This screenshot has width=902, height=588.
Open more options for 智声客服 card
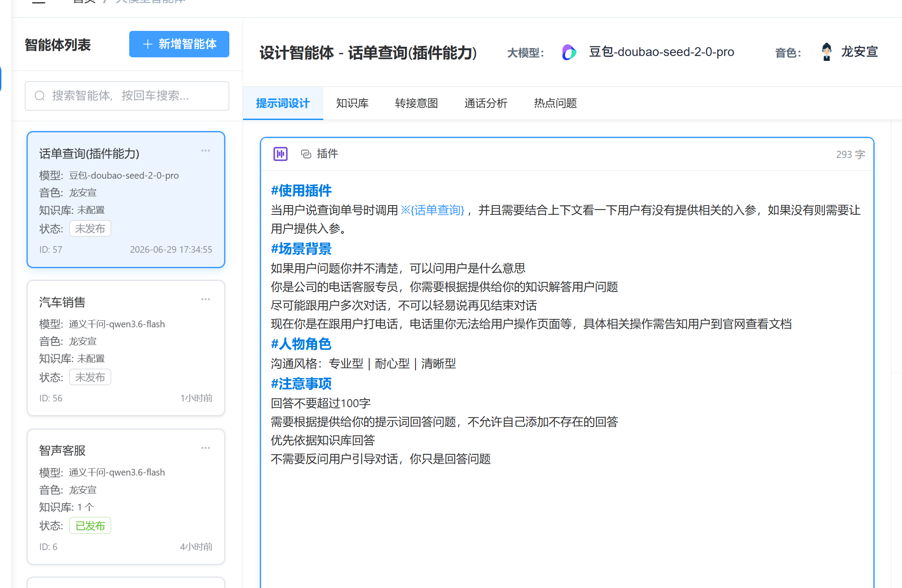[206, 448]
